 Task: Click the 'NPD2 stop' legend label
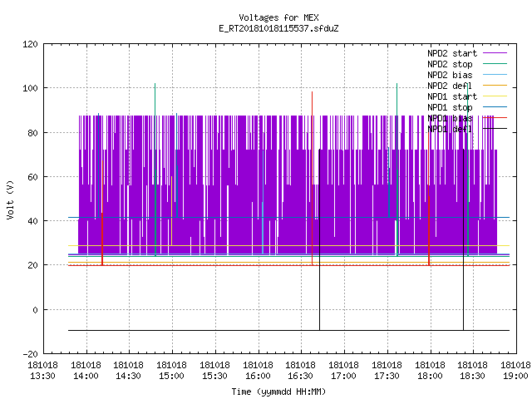pyautogui.click(x=450, y=64)
